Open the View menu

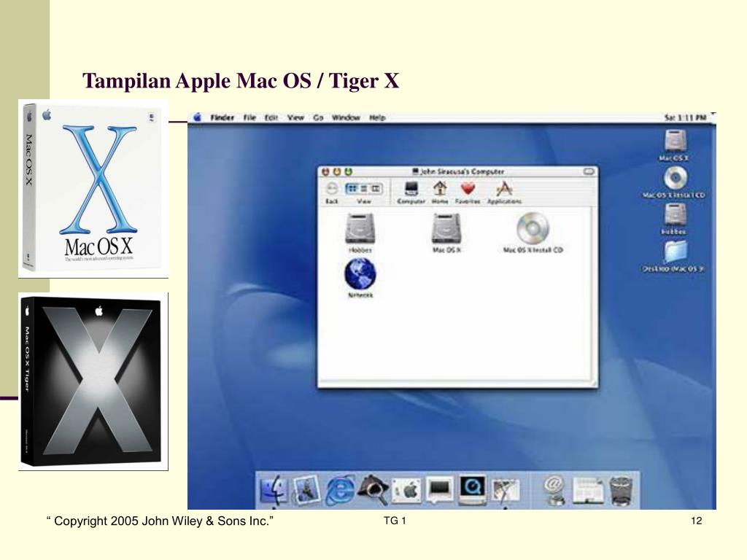(x=295, y=117)
